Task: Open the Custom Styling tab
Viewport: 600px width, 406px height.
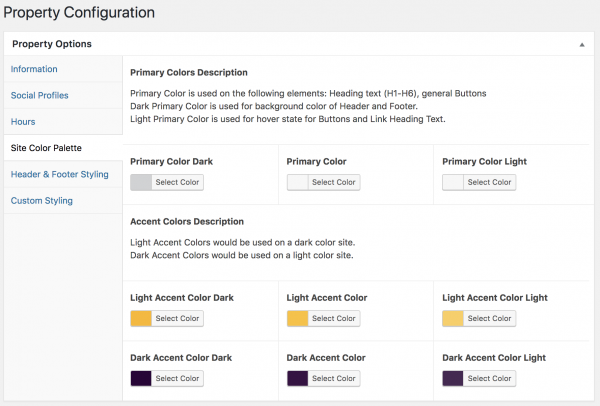Action: click(42, 201)
